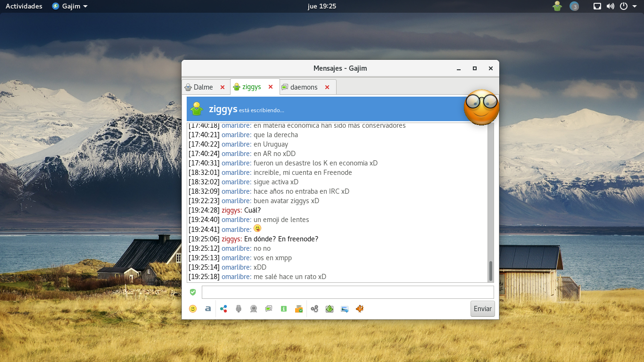This screenshot has width=644, height=362.
Task: Click message 'me salé hace un rato xD'
Action: pos(290,277)
